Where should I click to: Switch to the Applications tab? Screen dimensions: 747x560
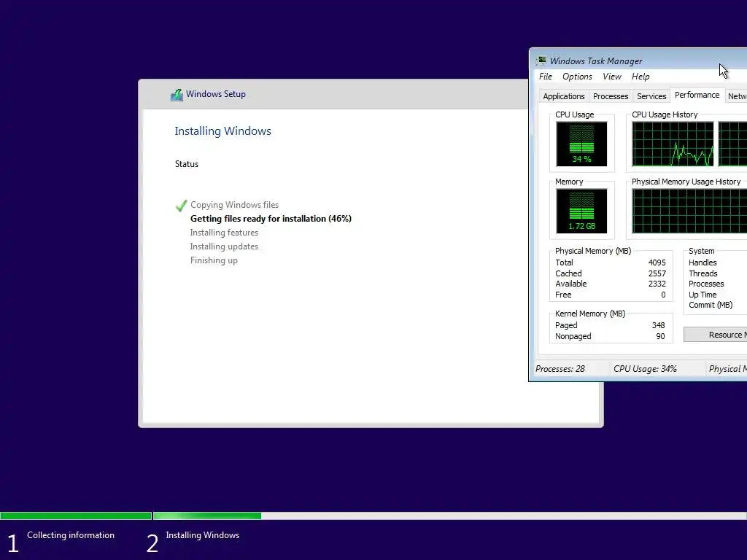pos(564,96)
